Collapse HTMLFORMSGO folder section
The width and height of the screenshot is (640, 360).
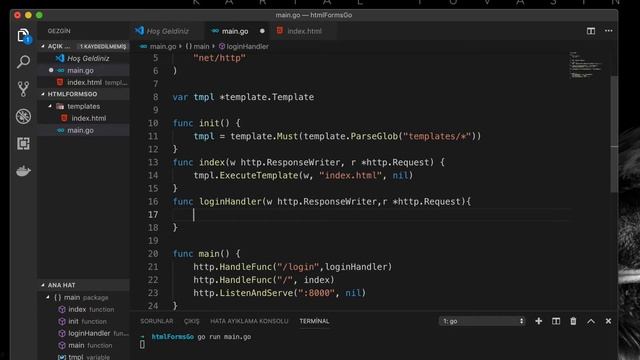[43, 94]
